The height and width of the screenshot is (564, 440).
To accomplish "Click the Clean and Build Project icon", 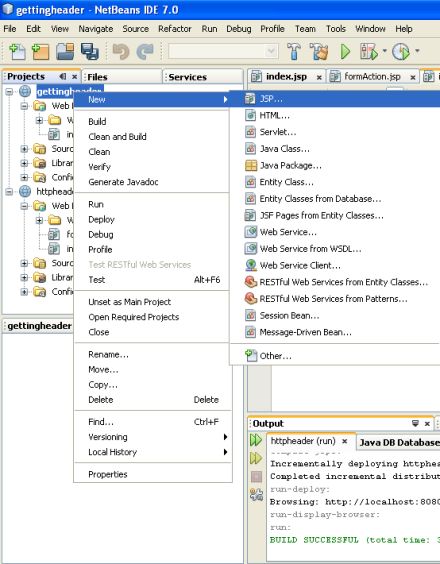I will [319, 51].
